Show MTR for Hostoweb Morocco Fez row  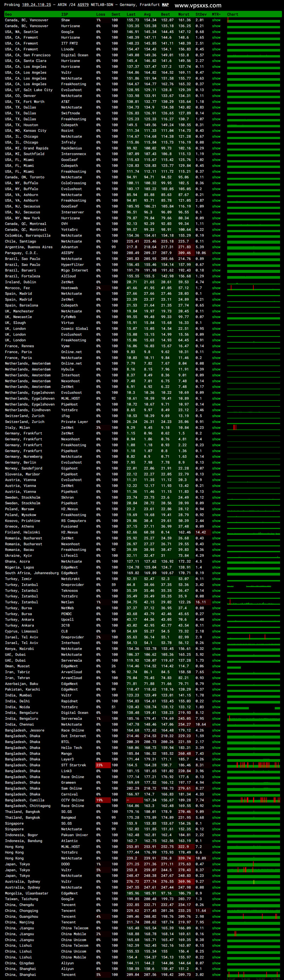tap(216, 288)
